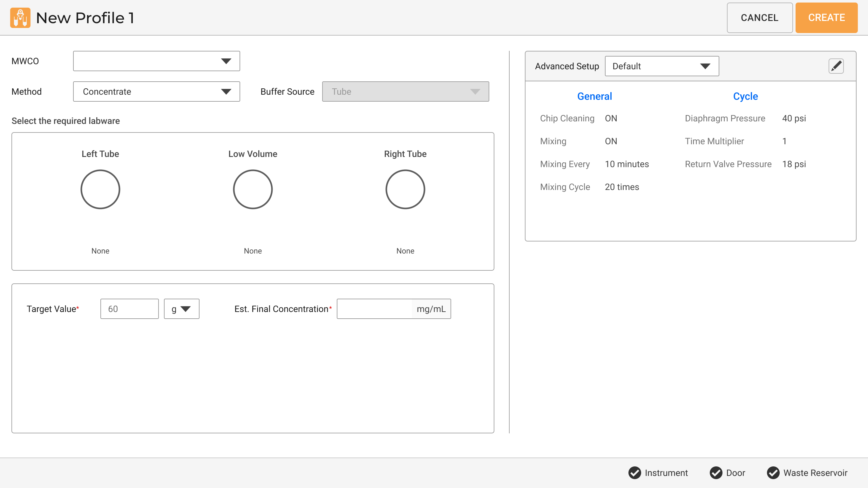Click the Door status check icon
This screenshot has height=488, width=868.
point(717,473)
